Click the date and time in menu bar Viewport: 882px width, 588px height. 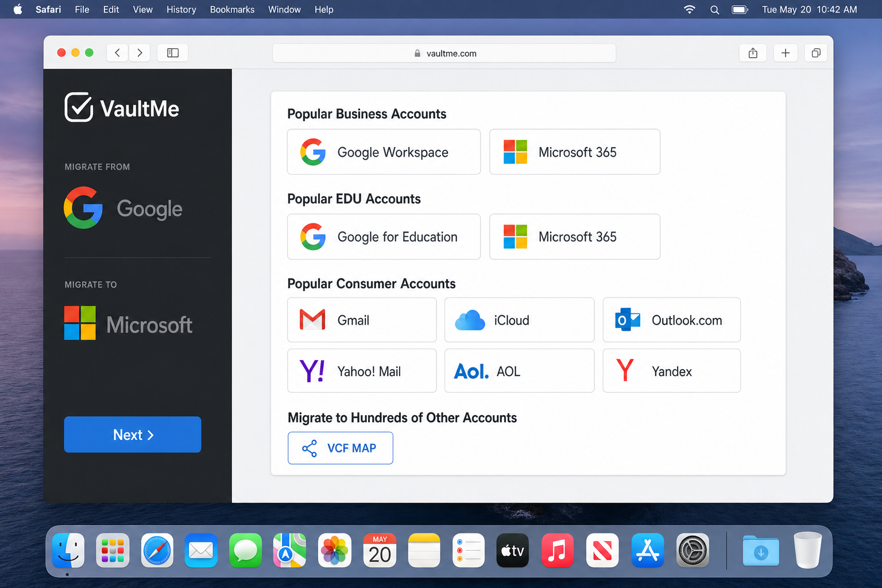tap(810, 9)
